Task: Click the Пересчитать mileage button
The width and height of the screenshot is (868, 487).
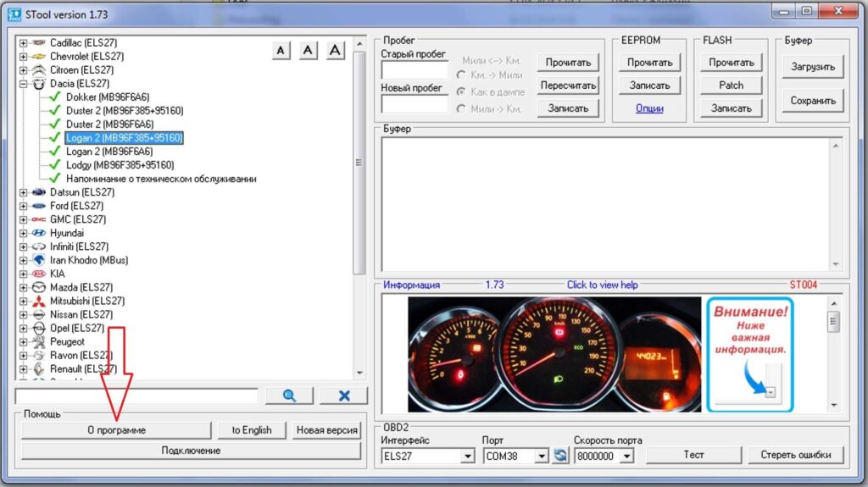Action: [568, 86]
